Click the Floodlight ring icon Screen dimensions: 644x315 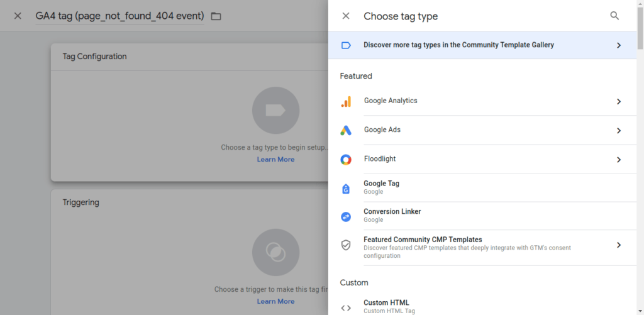point(346,160)
